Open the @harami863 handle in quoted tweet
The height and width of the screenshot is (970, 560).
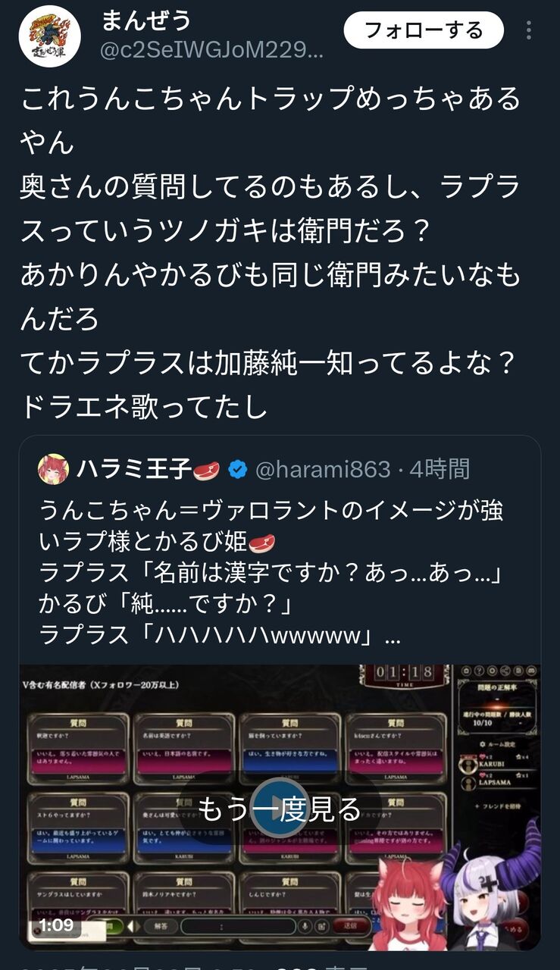pos(323,470)
